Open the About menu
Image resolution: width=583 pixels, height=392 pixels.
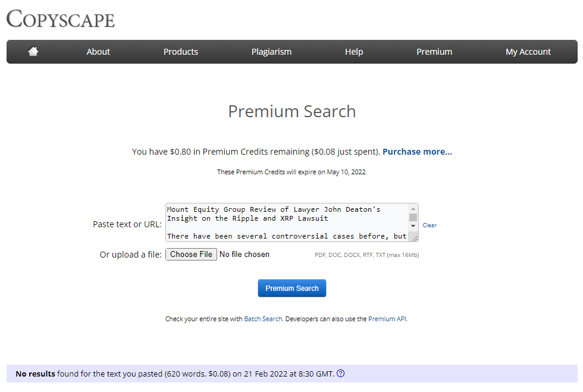point(98,52)
